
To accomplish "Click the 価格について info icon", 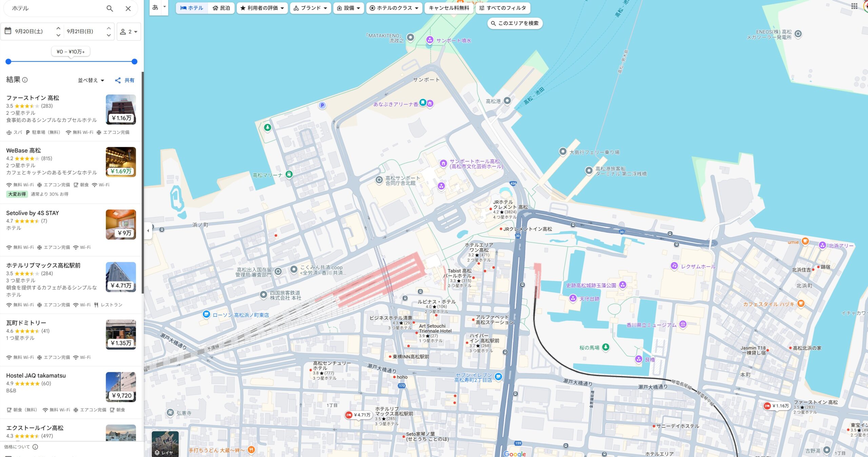I will [x=35, y=447].
